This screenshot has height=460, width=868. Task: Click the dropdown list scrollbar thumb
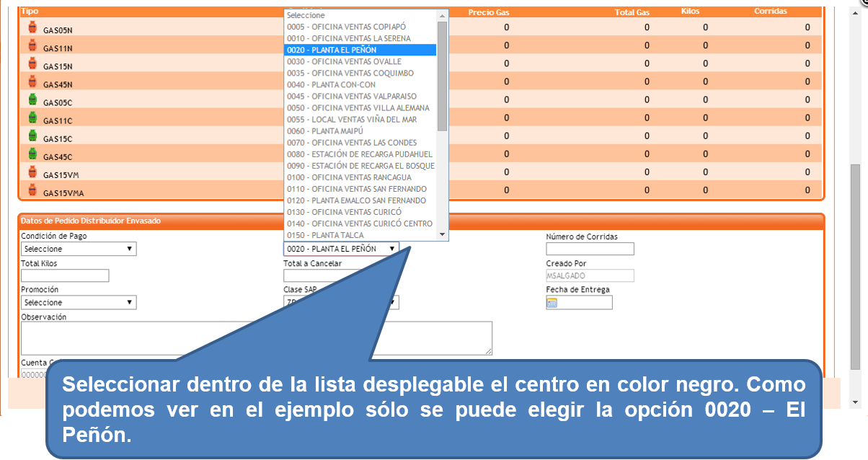point(442,76)
